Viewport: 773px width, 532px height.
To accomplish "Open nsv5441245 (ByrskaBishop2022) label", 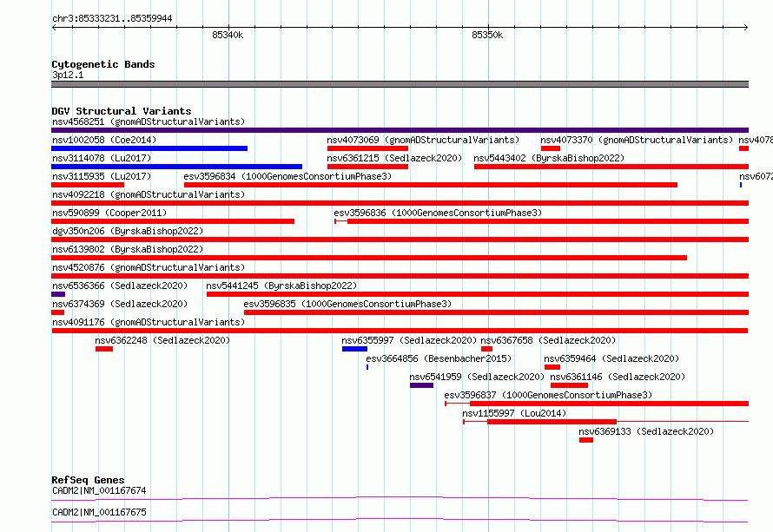I will (281, 286).
